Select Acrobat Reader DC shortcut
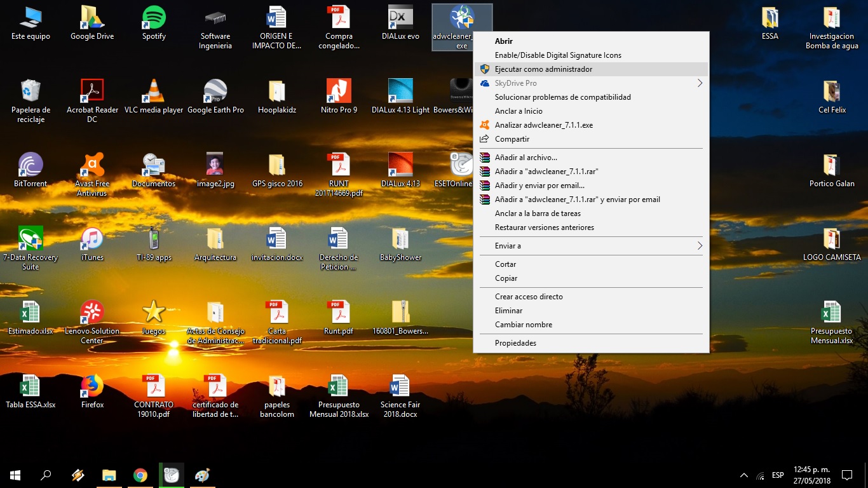This screenshot has height=488, width=868. (x=92, y=101)
